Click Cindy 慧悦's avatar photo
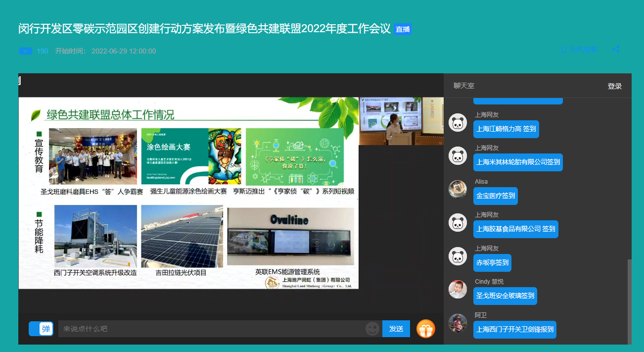This screenshot has height=352, width=644. (458, 290)
